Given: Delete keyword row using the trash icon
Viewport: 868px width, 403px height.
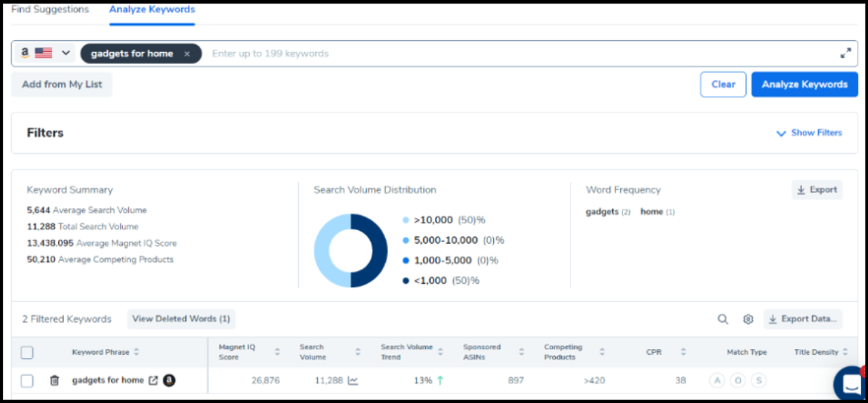Looking at the screenshot, I should [x=55, y=381].
